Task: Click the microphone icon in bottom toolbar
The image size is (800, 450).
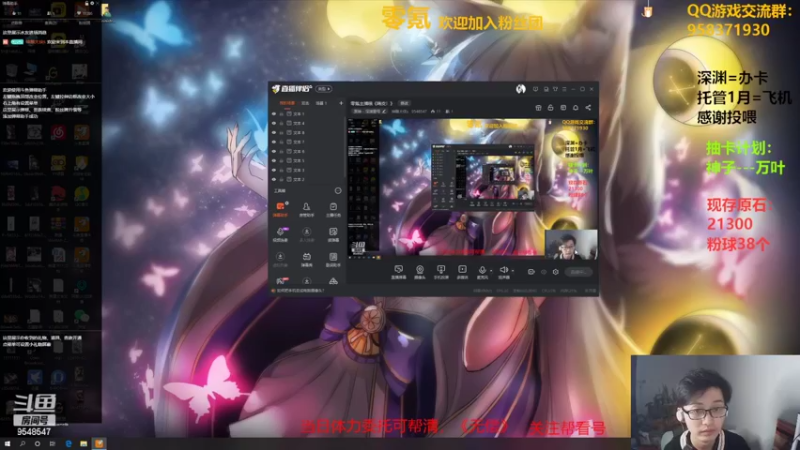Action: point(482,269)
